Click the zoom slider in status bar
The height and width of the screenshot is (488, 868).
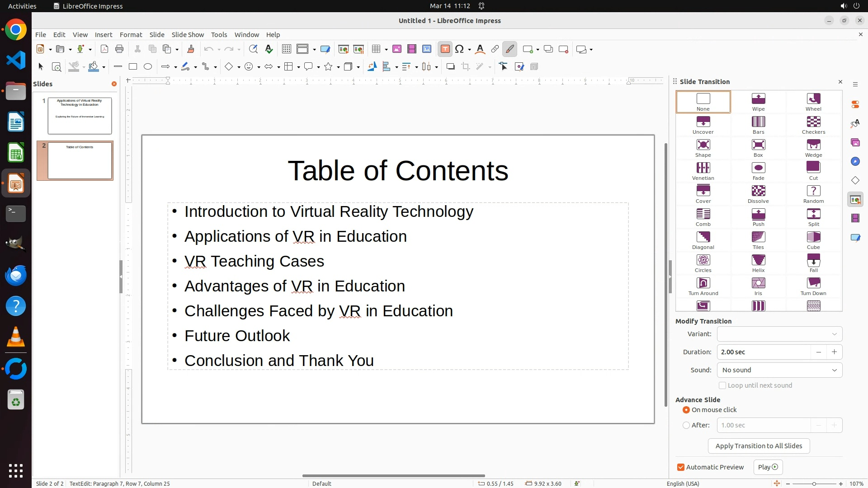pyautogui.click(x=814, y=484)
